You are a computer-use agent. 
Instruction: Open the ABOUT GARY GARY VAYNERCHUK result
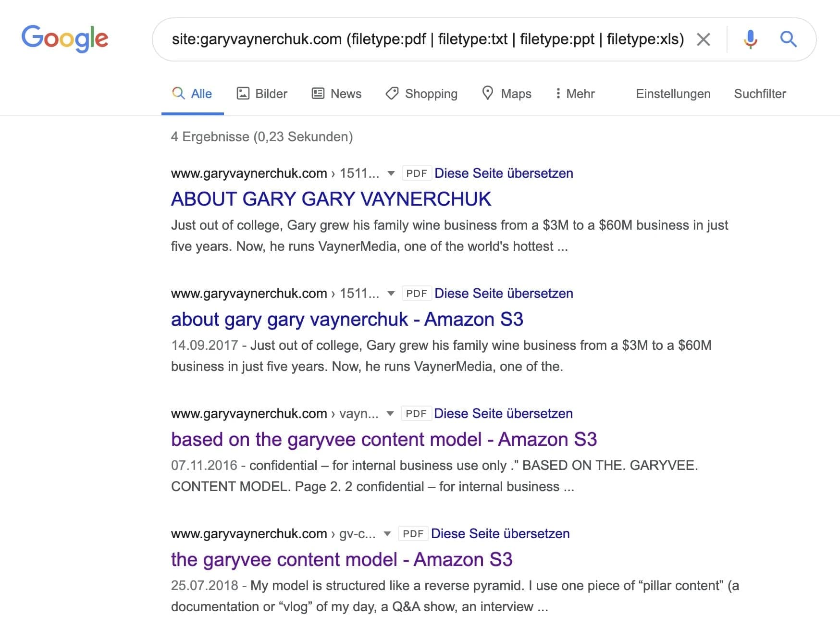click(331, 199)
